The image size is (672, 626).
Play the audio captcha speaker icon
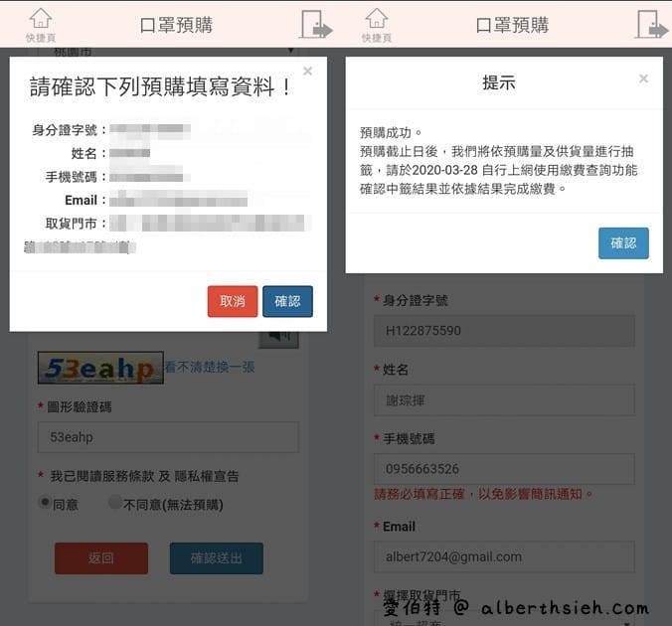[x=278, y=339]
